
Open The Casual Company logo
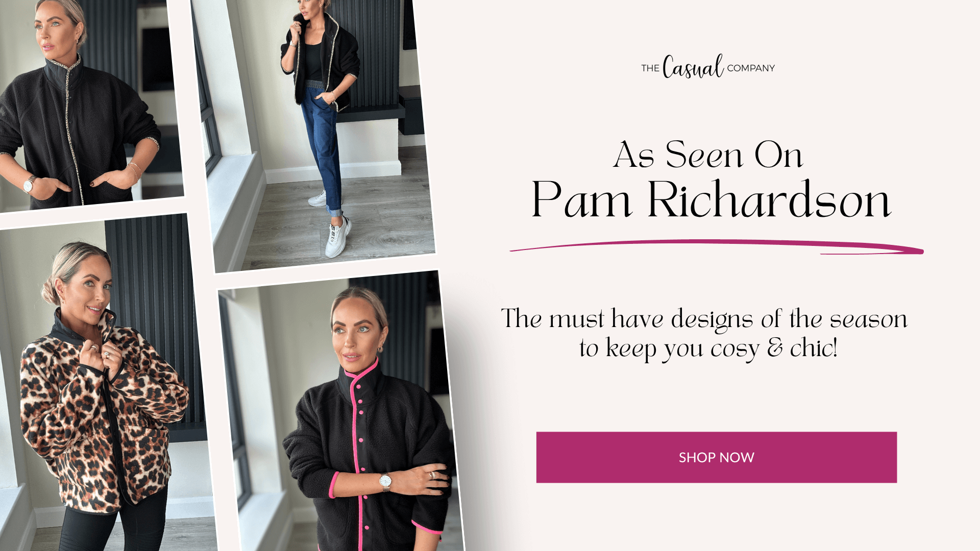tap(708, 66)
